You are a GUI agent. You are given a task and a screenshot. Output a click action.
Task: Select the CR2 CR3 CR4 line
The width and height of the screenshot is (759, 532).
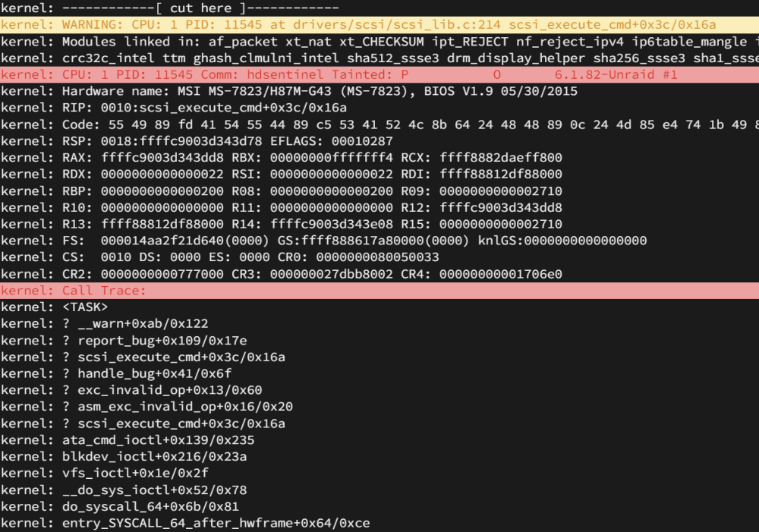point(379,273)
